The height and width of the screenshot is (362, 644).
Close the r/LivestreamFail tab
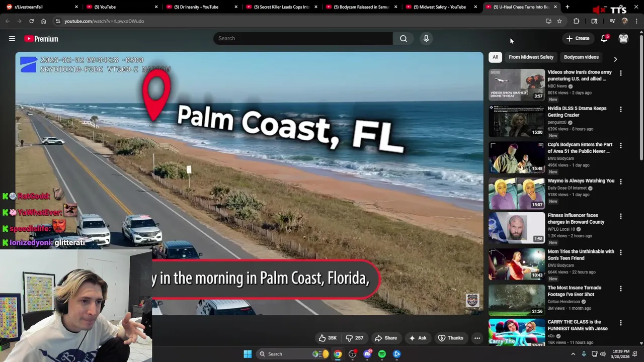click(x=76, y=7)
